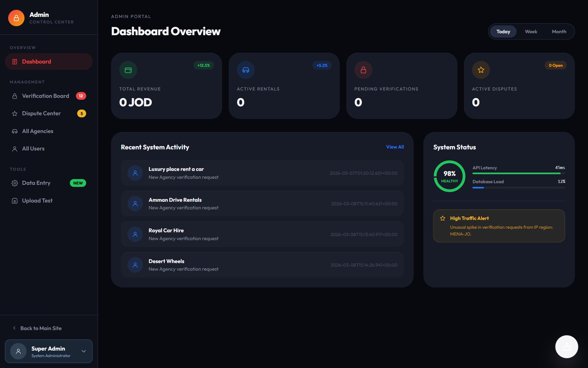The height and width of the screenshot is (368, 588).
Task: Click the Active Disputes star icon
Action: [x=481, y=70]
